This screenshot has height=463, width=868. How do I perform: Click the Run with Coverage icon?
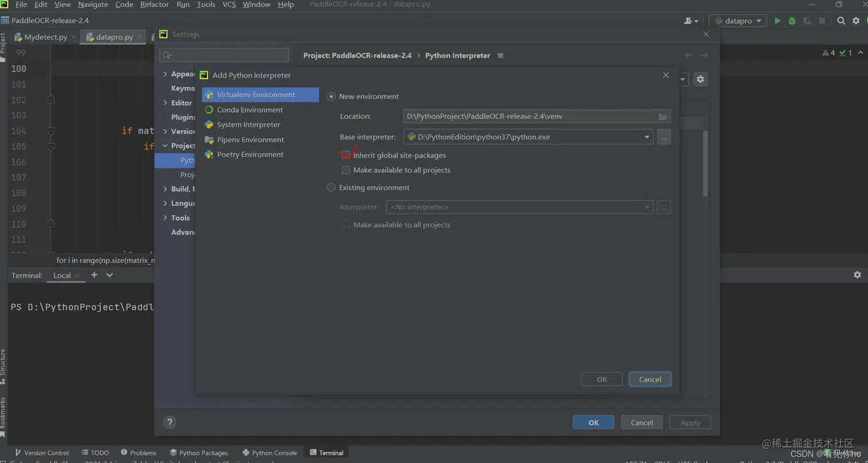tap(807, 21)
